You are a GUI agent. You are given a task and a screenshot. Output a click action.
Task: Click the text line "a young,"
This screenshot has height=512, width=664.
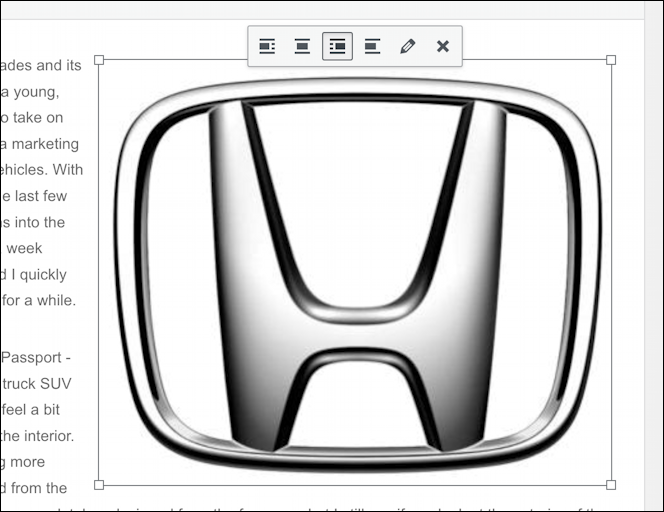(x=30, y=92)
